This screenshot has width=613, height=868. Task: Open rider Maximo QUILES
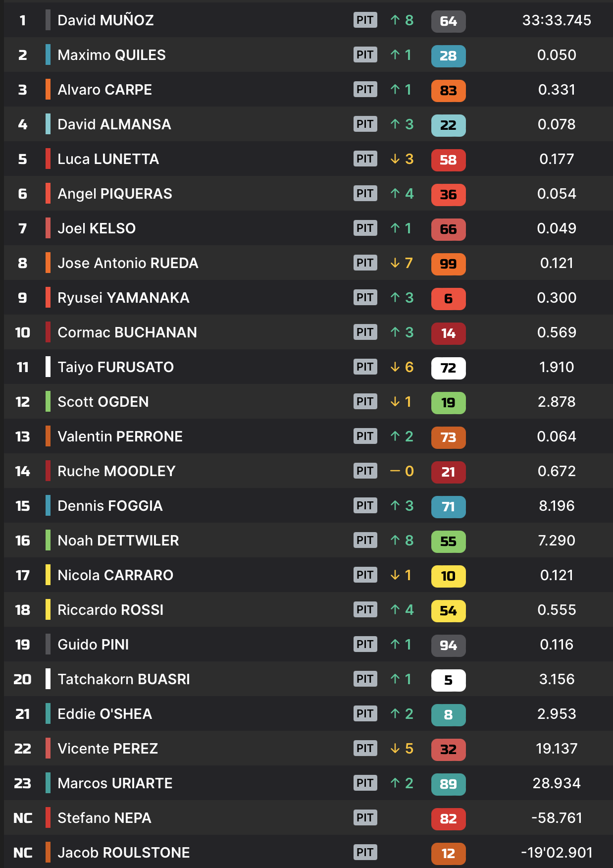(111, 55)
